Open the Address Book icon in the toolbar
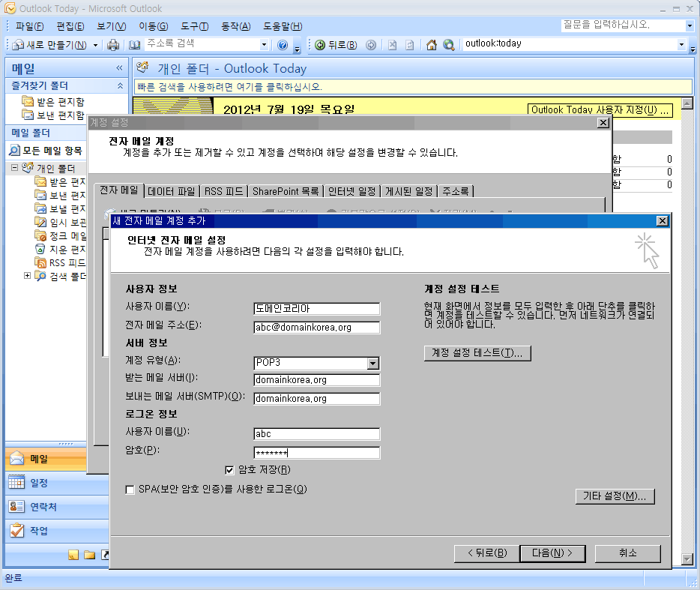Viewport: 700px width, 590px height. click(134, 45)
